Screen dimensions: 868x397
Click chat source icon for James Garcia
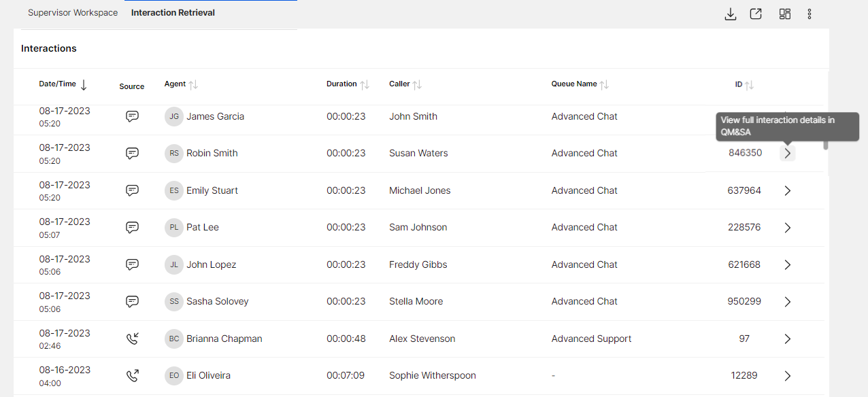pyautogui.click(x=133, y=116)
